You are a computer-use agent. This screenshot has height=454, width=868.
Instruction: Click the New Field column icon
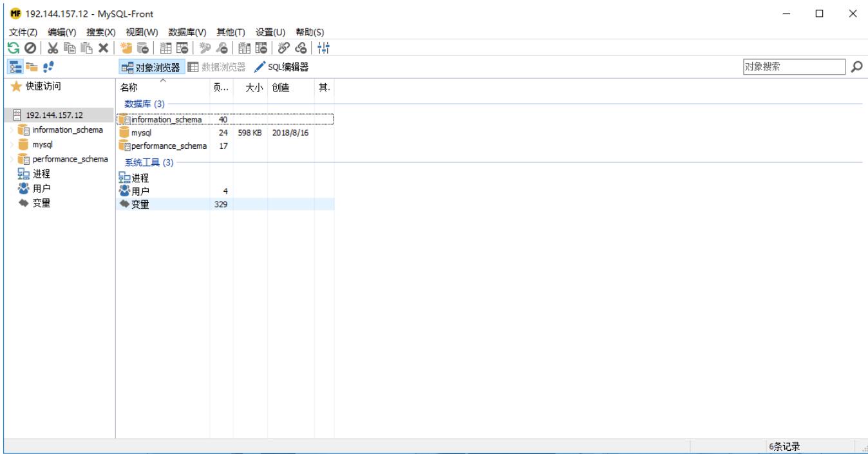245,48
